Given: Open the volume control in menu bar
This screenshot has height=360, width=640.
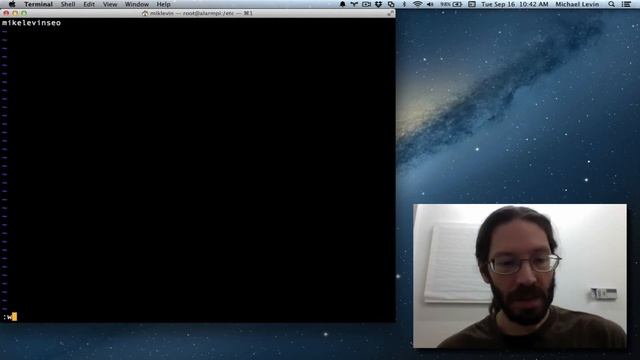Looking at the screenshot, I should pos(430,4).
